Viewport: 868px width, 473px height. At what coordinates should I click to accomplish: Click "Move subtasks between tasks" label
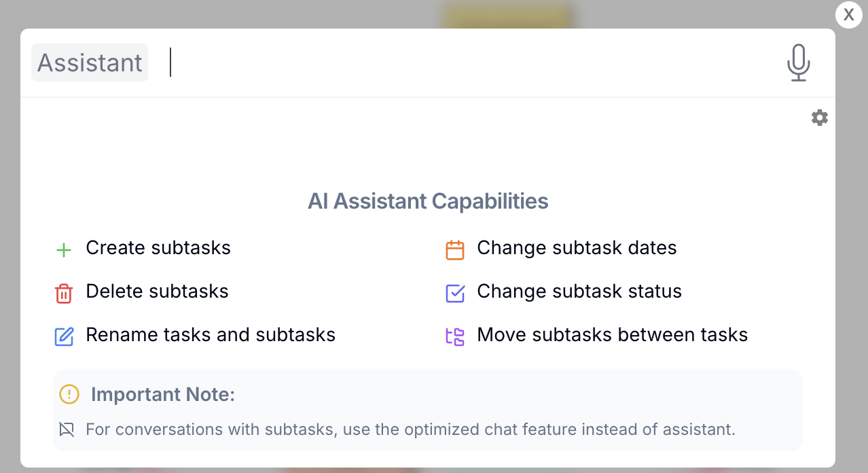[612, 335]
